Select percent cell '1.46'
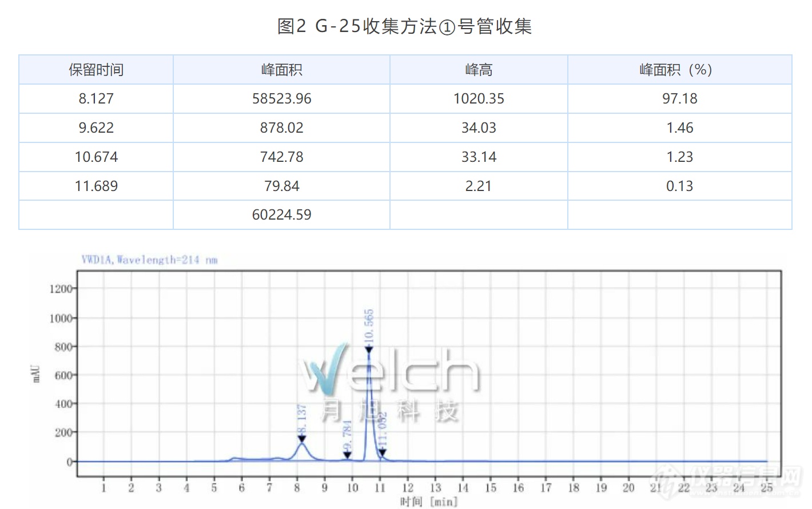 pyautogui.click(x=679, y=128)
